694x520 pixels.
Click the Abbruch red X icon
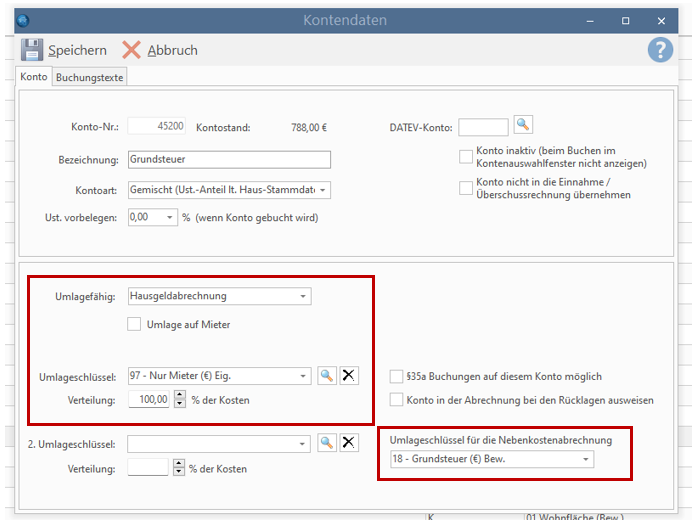pos(132,50)
